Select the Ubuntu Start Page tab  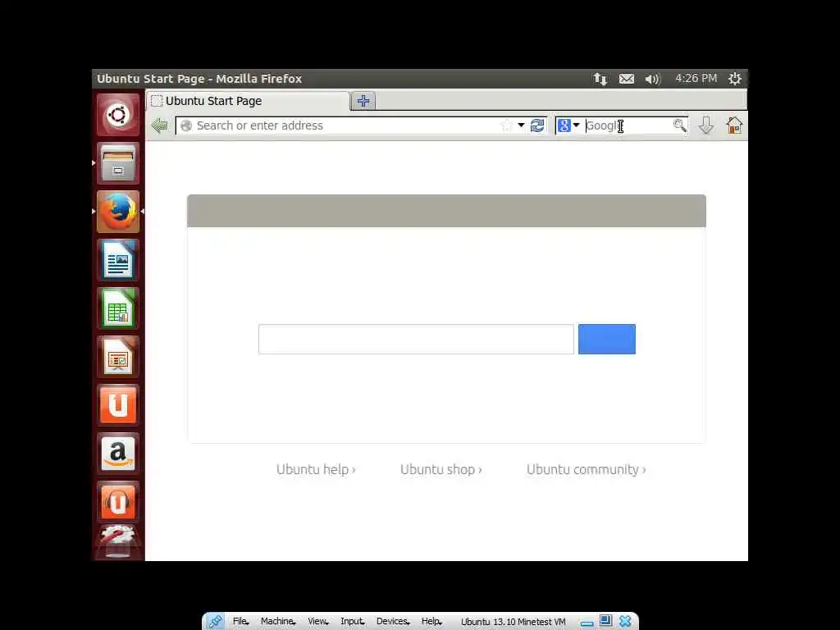point(248,101)
